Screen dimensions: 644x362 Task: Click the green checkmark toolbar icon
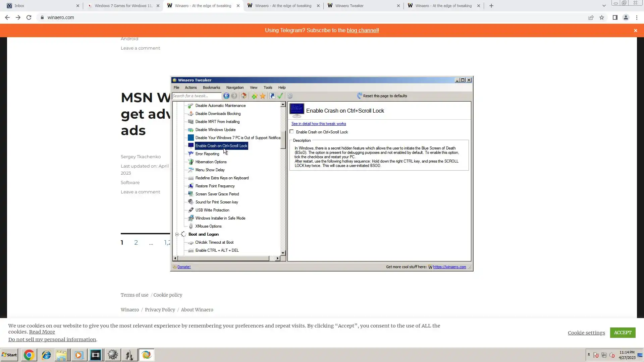click(x=280, y=96)
